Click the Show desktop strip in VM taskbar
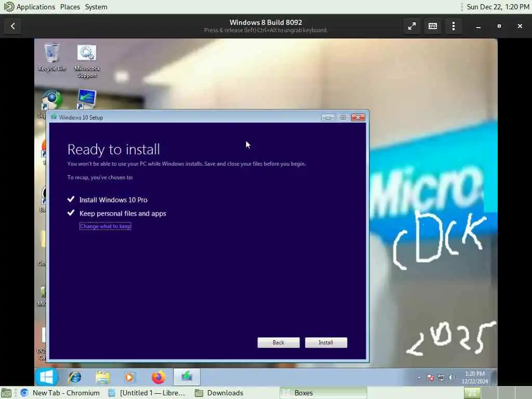Image resolution: width=532 pixels, height=399 pixels. [494, 377]
